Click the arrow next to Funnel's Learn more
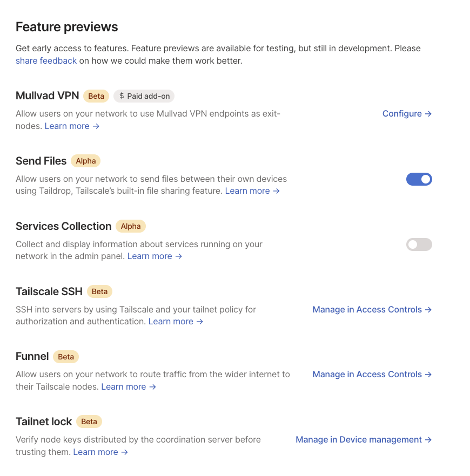470x476 pixels. pos(152,386)
